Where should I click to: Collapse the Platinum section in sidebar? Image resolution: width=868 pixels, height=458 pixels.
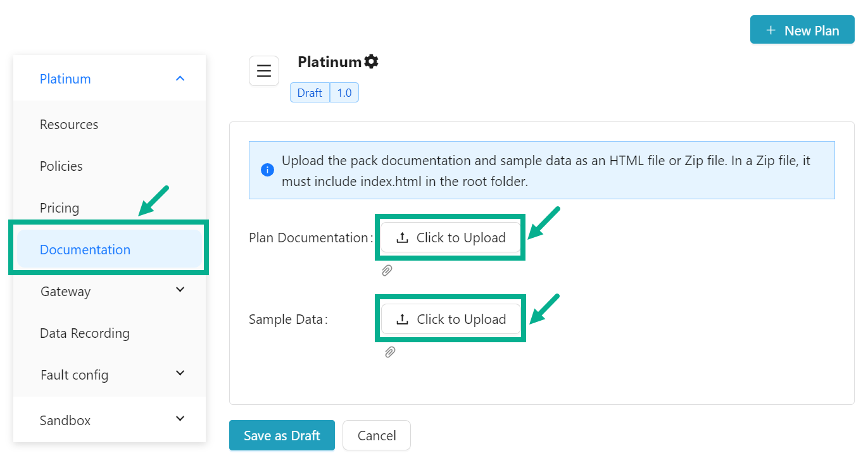point(179,78)
